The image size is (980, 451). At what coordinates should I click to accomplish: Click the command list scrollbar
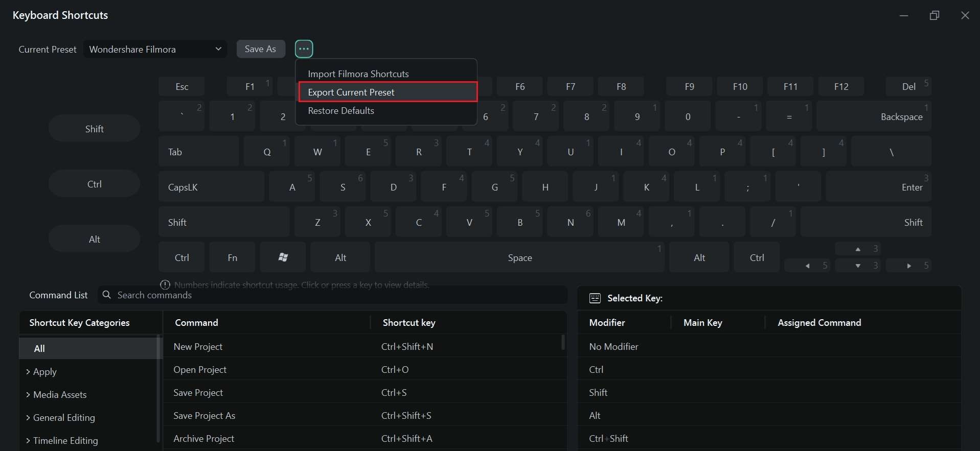(563, 342)
